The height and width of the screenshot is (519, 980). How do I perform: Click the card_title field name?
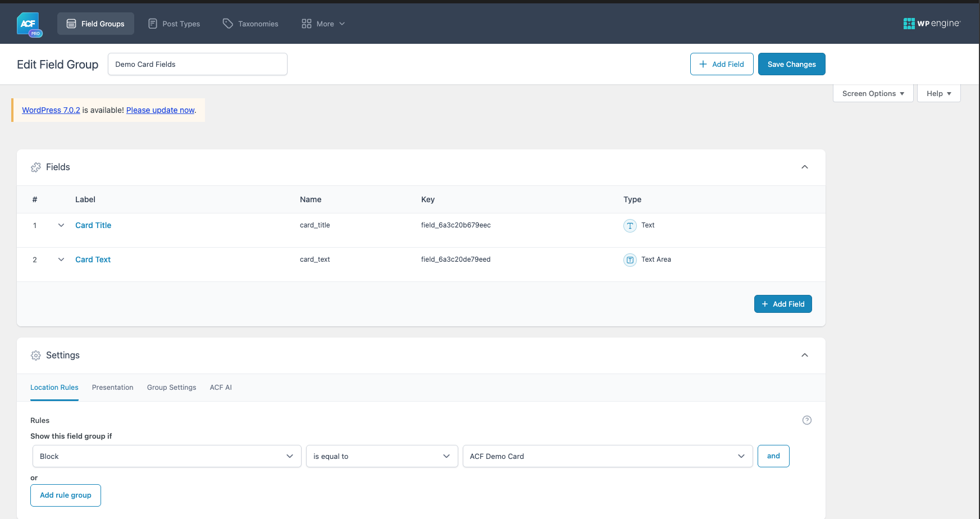click(x=315, y=225)
